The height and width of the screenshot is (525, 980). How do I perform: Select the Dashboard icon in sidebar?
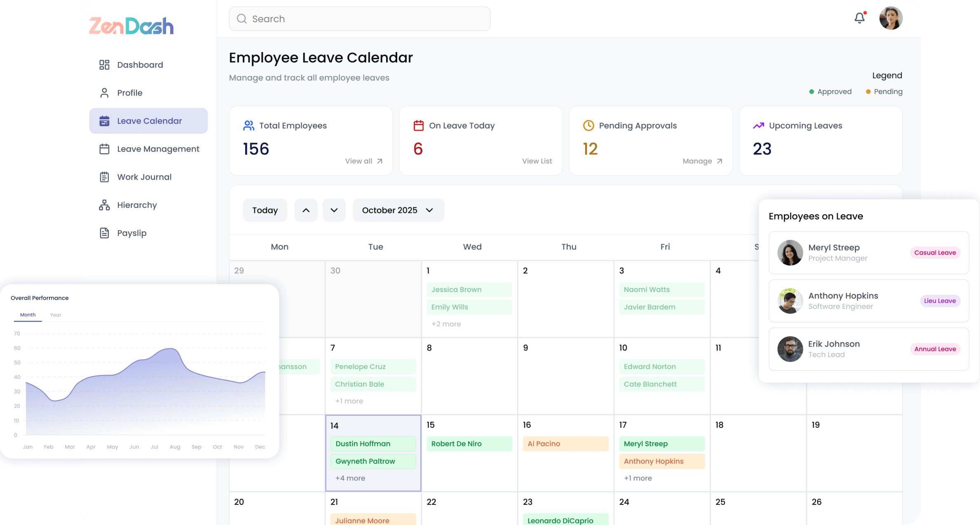pyautogui.click(x=104, y=65)
